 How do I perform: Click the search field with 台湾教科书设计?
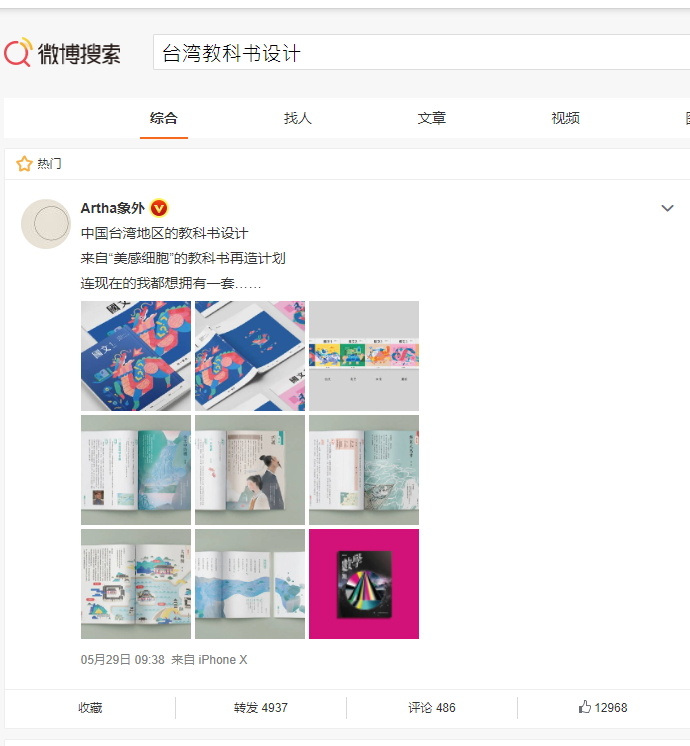pos(421,52)
